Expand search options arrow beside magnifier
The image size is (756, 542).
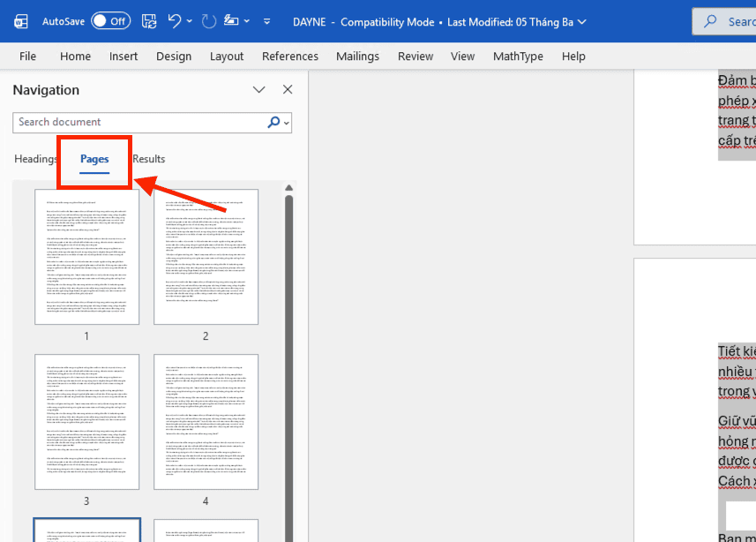coord(287,123)
